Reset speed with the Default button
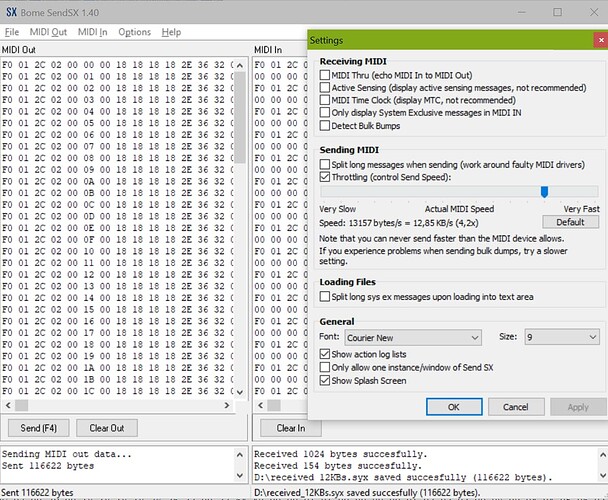The height and width of the screenshot is (500, 608). click(x=570, y=222)
